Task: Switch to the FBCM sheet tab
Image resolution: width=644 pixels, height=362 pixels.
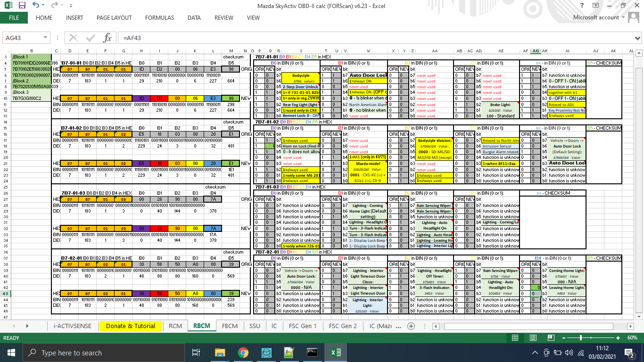Action: click(x=230, y=326)
